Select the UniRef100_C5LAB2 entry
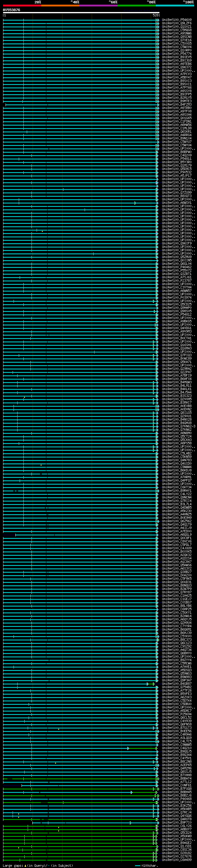 point(177,453)
